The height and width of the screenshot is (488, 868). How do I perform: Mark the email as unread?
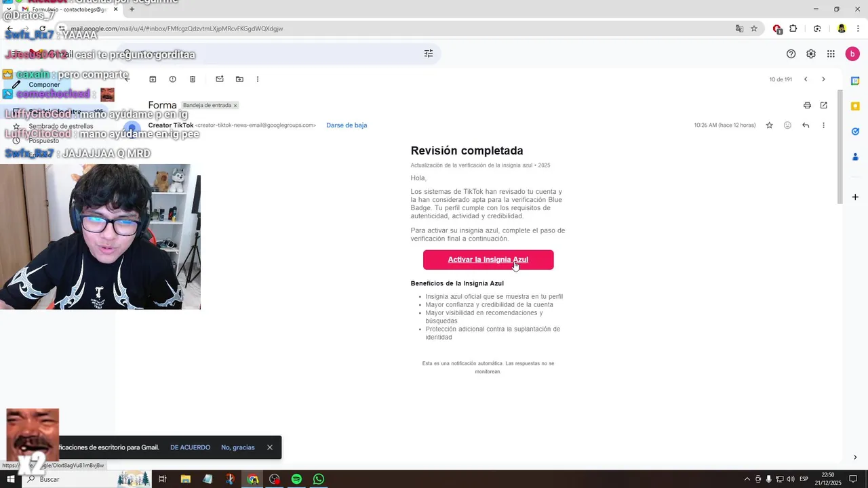pos(220,79)
